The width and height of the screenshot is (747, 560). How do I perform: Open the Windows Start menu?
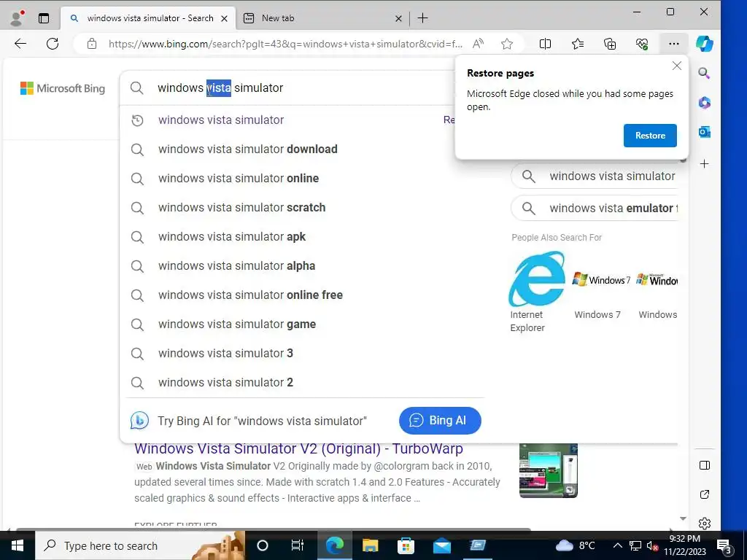pos(18,545)
